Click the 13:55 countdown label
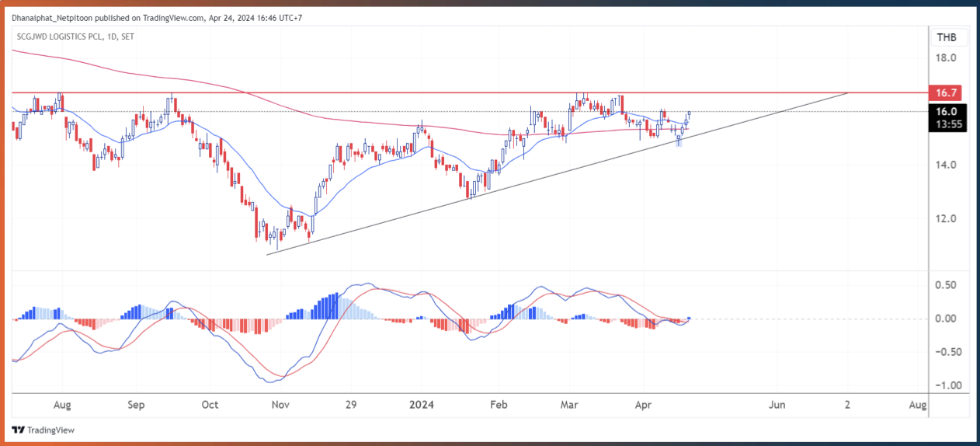This screenshot has height=446, width=980. click(947, 124)
